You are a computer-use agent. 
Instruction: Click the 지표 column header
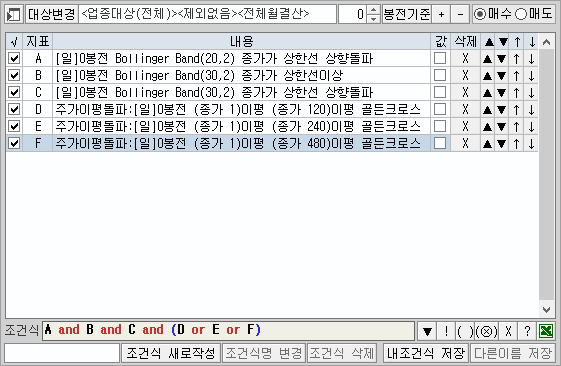point(38,42)
